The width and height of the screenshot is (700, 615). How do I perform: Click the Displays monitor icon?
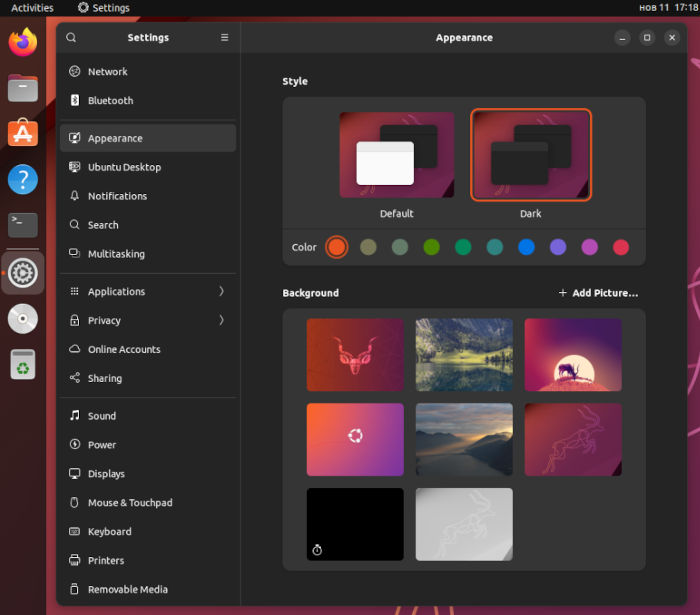tap(75, 474)
